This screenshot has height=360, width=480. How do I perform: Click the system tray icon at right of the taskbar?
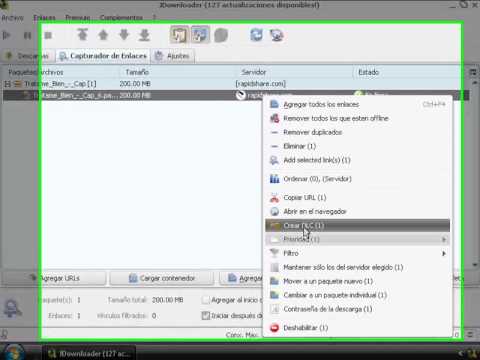tap(472, 353)
